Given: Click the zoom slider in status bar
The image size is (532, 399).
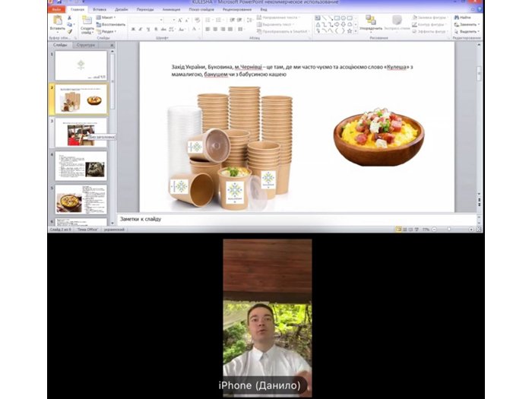Looking at the screenshot, I should pos(456,229).
